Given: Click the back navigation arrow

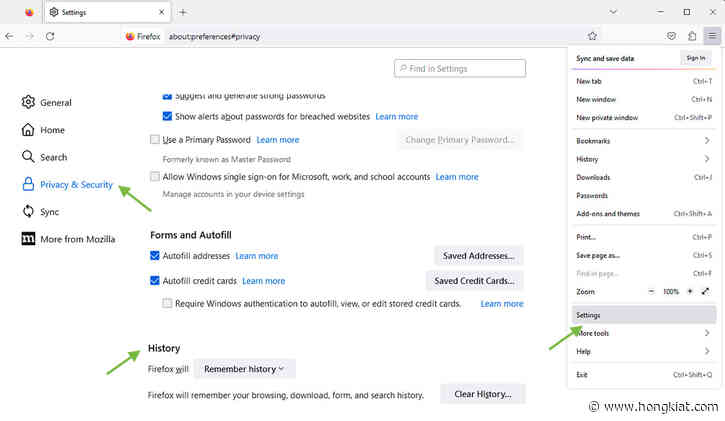Looking at the screenshot, I should click(9, 36).
